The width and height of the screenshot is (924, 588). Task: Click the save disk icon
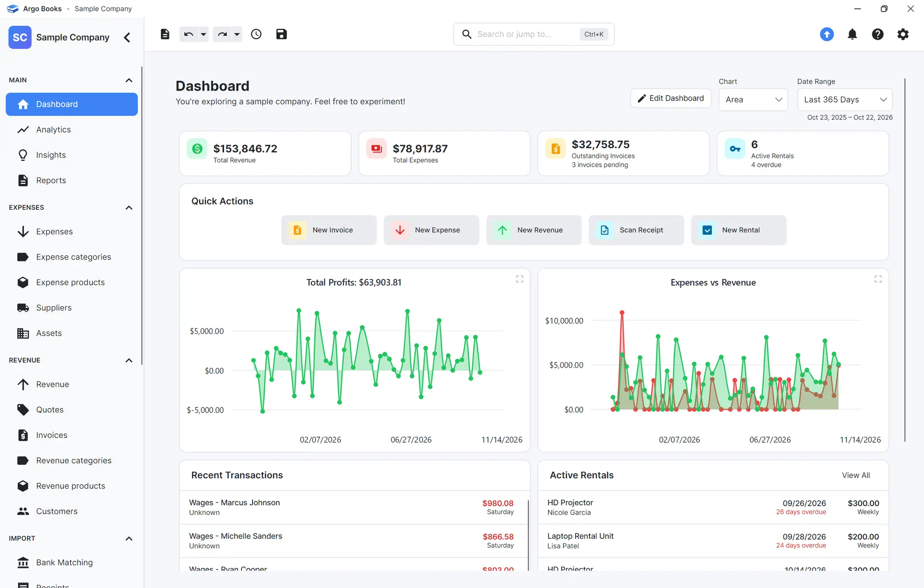(x=281, y=34)
